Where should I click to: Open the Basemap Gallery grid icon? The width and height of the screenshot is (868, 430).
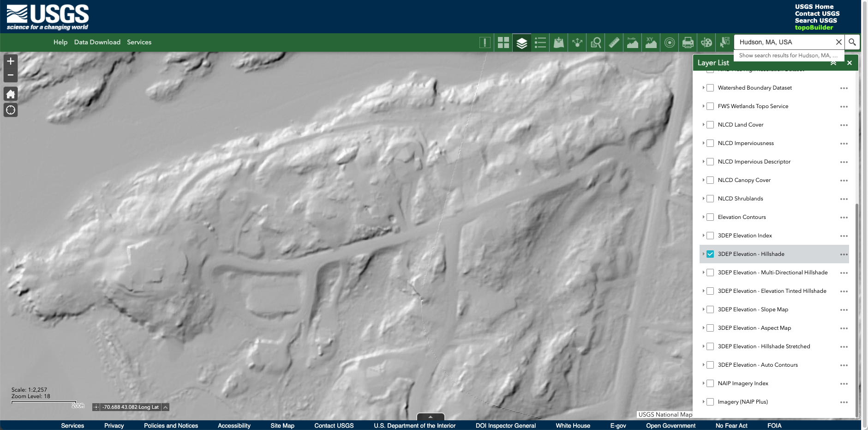(x=503, y=42)
